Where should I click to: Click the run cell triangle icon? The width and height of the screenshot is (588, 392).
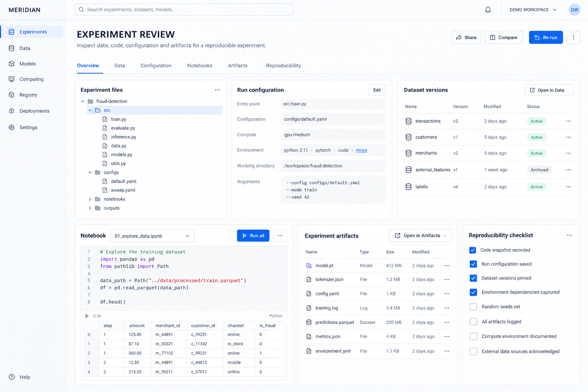click(x=87, y=316)
